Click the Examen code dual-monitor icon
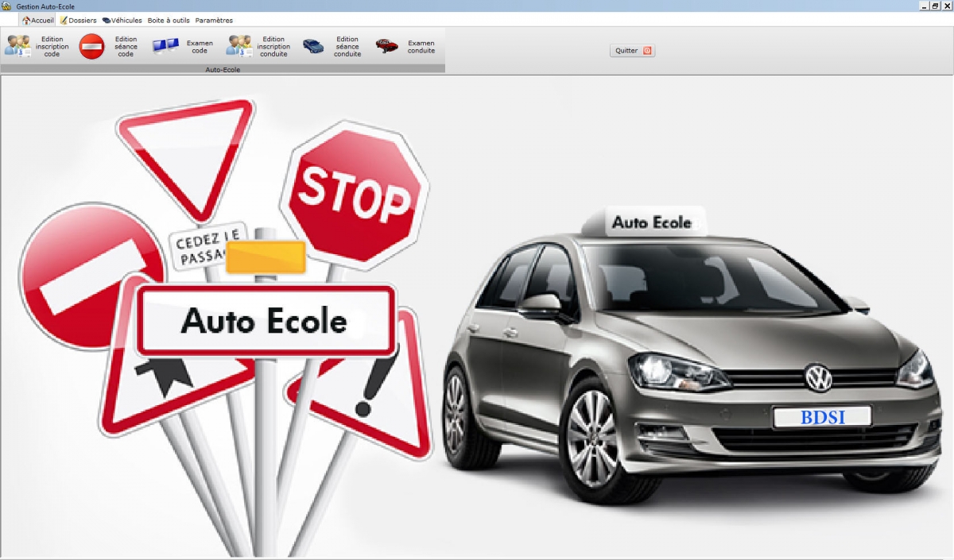 click(165, 46)
